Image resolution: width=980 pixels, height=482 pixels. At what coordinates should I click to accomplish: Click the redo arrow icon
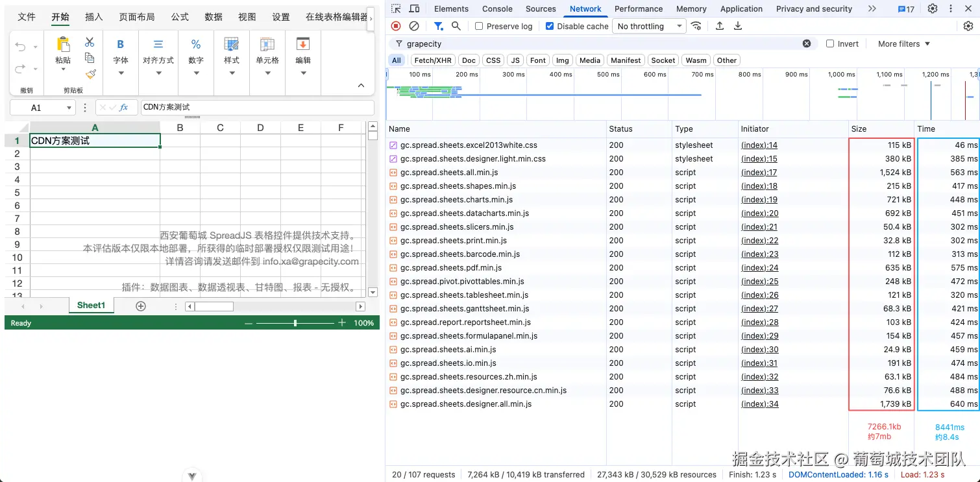point(21,68)
